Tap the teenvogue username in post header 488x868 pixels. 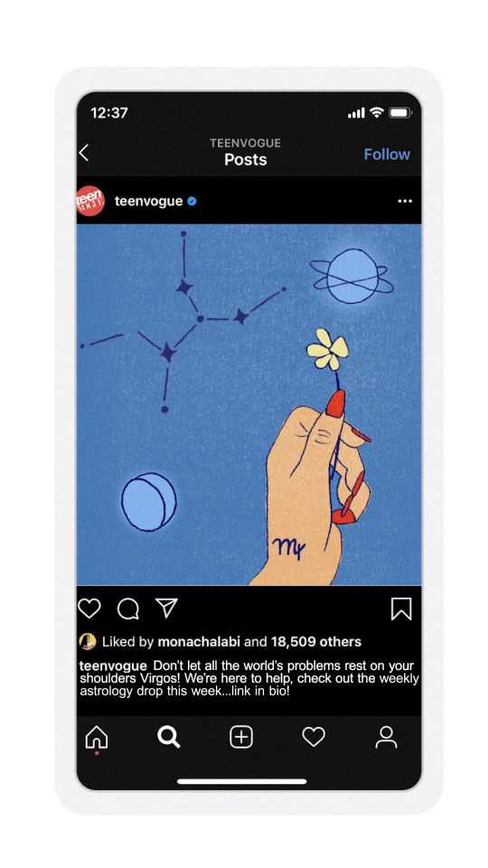click(x=149, y=201)
